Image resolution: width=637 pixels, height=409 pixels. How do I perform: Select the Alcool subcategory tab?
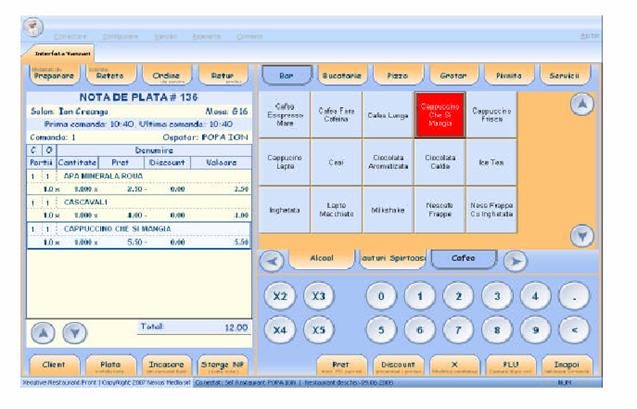click(x=323, y=259)
